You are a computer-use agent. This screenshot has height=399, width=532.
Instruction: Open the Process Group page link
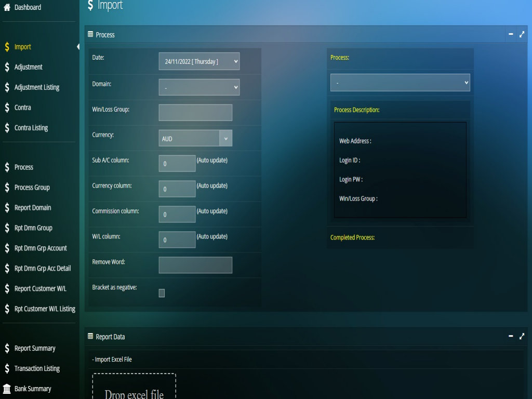[x=32, y=187]
